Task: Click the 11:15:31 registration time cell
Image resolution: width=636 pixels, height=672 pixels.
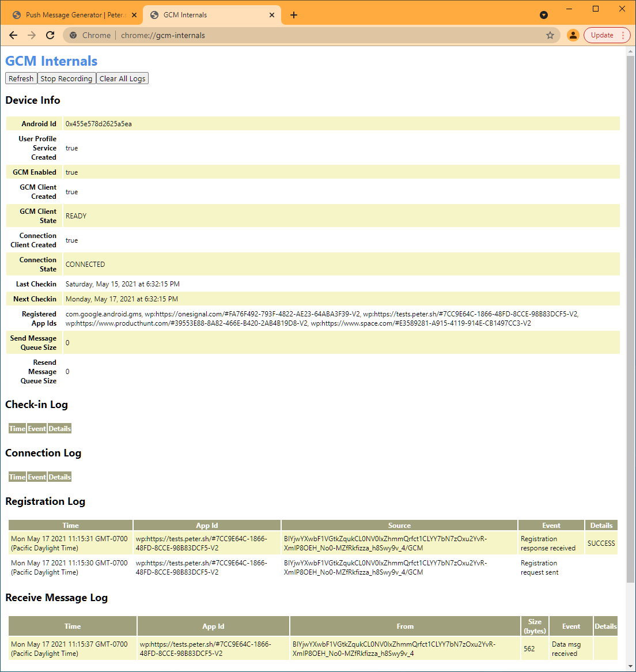Action: pyautogui.click(x=70, y=543)
